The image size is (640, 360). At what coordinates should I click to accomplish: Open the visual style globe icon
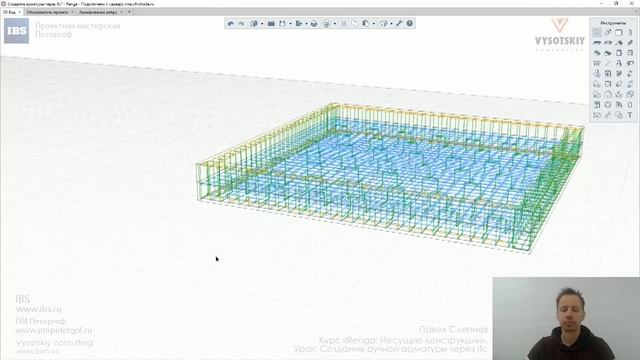click(326, 24)
